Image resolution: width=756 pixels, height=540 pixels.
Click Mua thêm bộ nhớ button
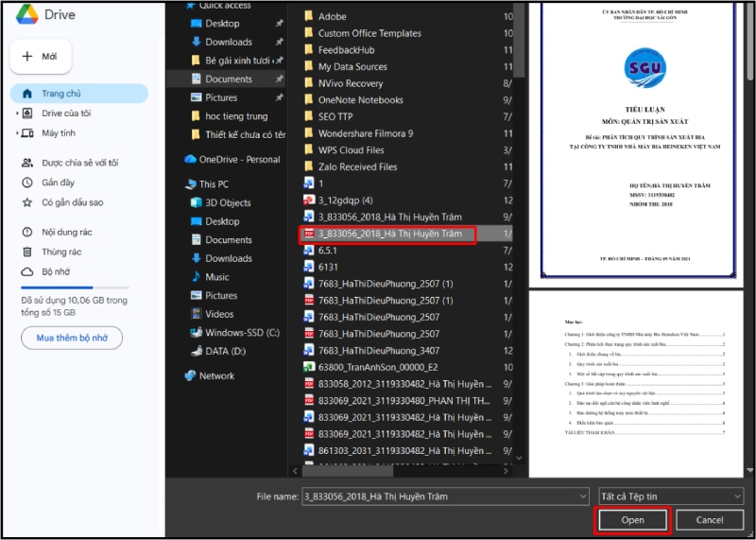[72, 338]
